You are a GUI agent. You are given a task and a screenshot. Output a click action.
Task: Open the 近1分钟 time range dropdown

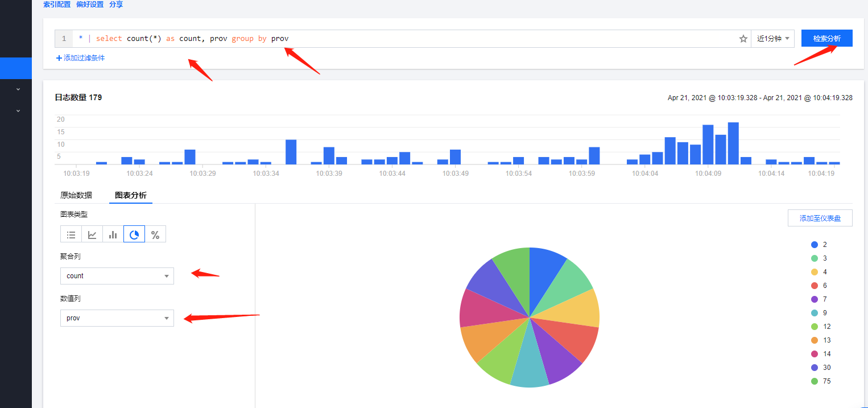(x=772, y=39)
